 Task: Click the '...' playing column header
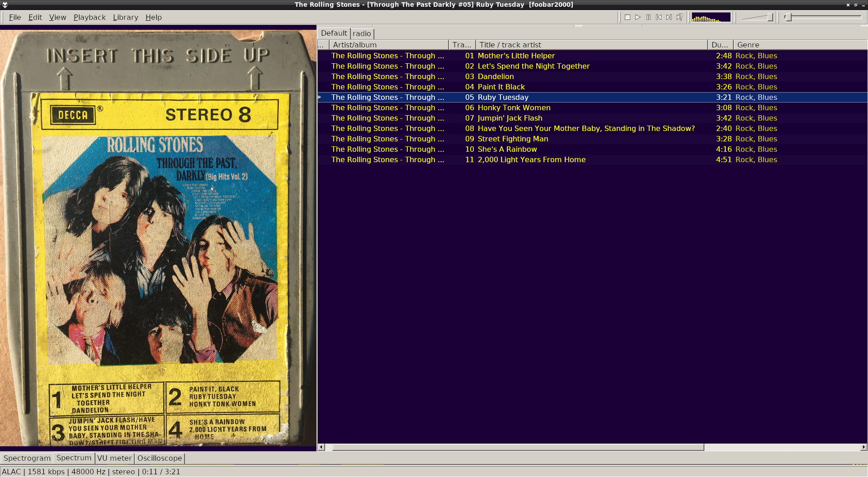[x=323, y=45]
